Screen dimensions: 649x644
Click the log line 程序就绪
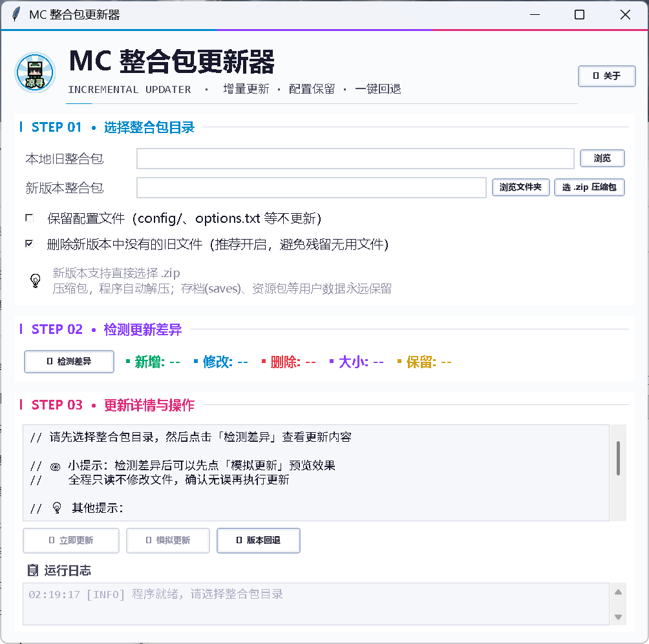point(156,594)
